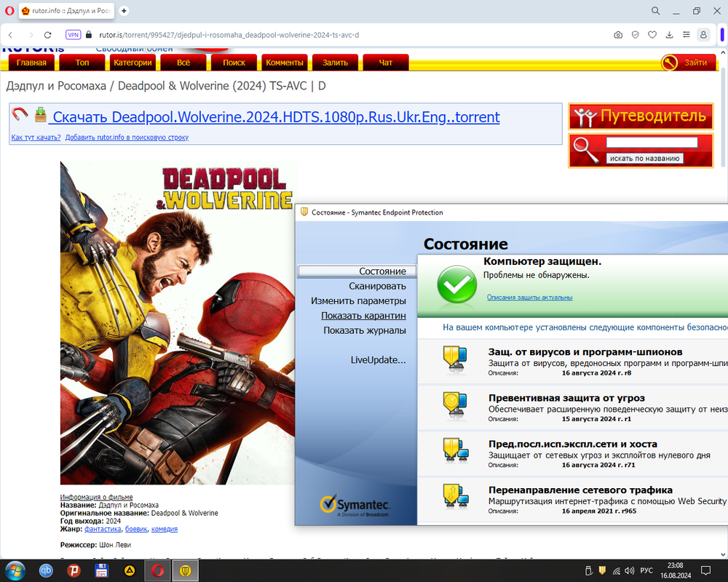Select Состояние in Symantec sidebar
The height and width of the screenshot is (582, 728).
coord(357,271)
